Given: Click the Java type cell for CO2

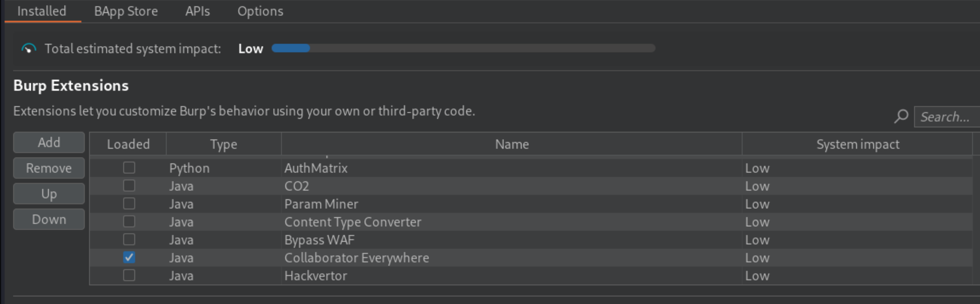Looking at the screenshot, I should 224,186.
